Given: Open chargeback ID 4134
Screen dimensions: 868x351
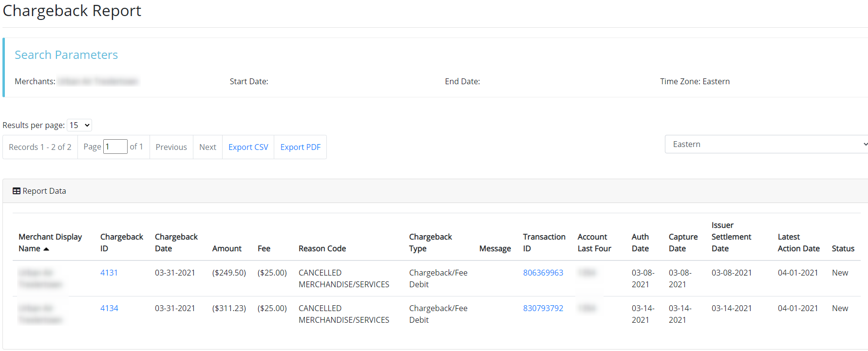Looking at the screenshot, I should [109, 308].
